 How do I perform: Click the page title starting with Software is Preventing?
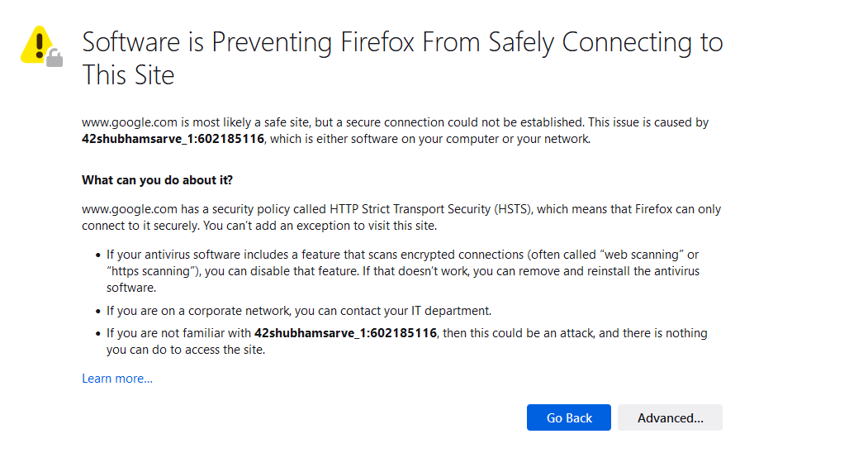click(x=402, y=58)
